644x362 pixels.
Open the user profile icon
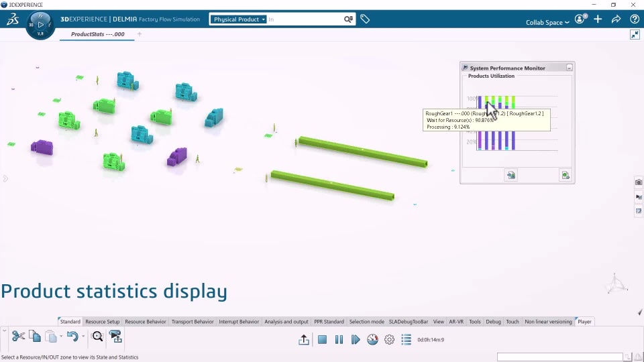(580, 19)
